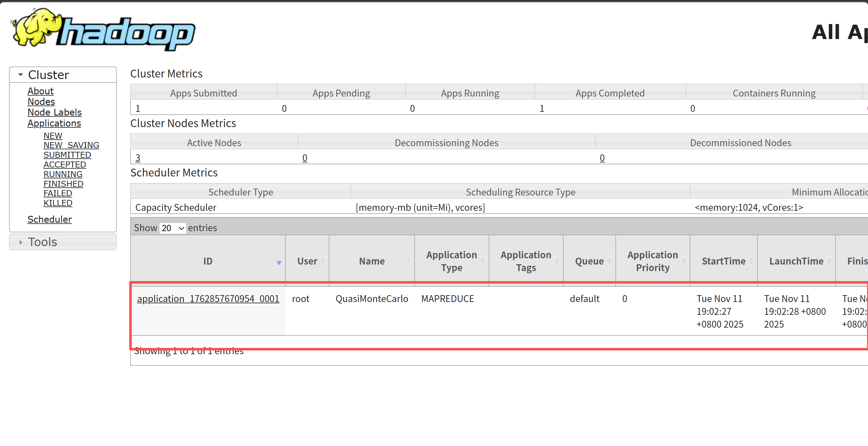Open the Scheduler page link
The image size is (868, 446).
coord(50,220)
